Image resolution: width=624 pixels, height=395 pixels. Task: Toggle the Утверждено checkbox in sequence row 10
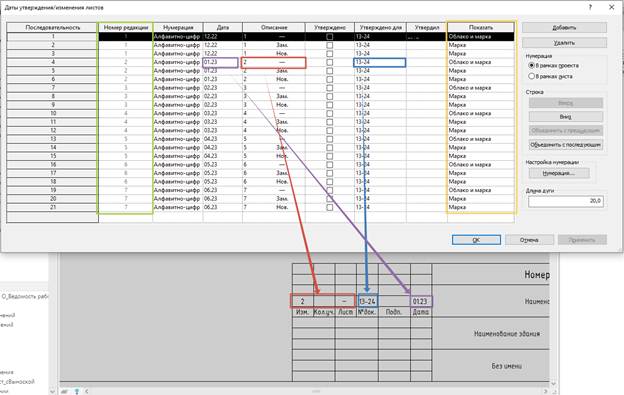(330, 113)
